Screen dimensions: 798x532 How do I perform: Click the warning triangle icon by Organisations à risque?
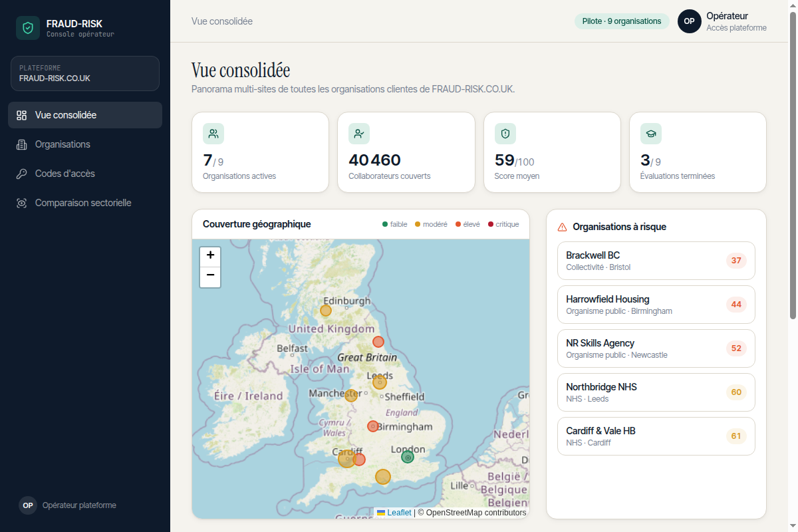(x=562, y=227)
